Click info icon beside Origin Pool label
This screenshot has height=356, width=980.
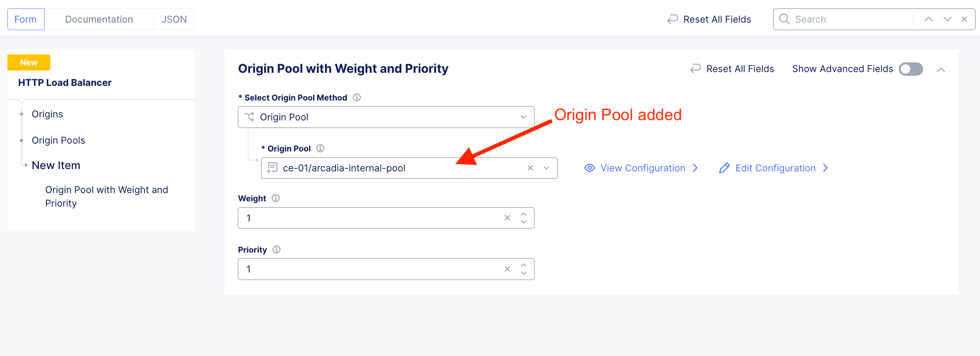click(x=320, y=148)
